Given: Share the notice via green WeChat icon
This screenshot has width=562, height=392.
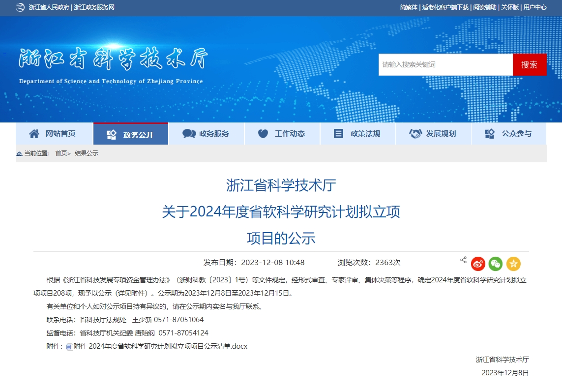Looking at the screenshot, I should coord(496,264).
